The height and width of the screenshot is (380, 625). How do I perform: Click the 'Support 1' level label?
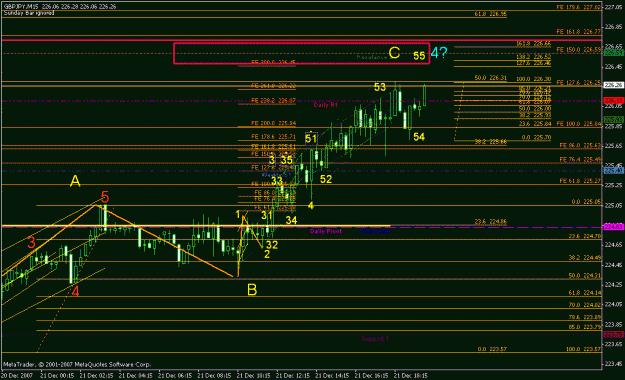(x=375, y=339)
